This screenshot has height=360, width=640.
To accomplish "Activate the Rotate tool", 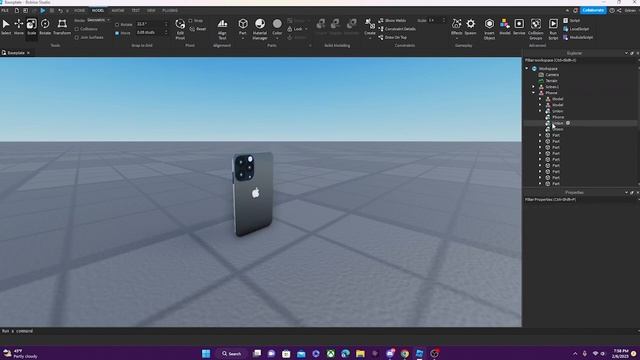I will click(45, 27).
